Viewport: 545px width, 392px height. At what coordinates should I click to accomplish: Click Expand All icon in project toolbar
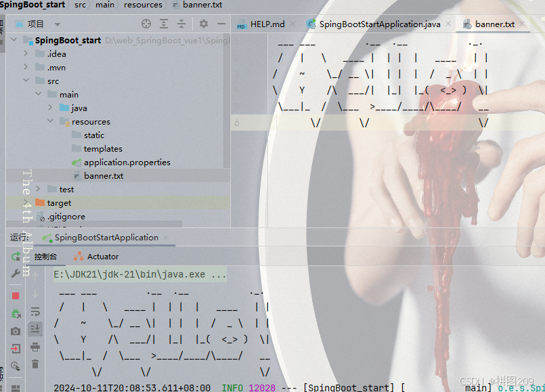[164, 24]
